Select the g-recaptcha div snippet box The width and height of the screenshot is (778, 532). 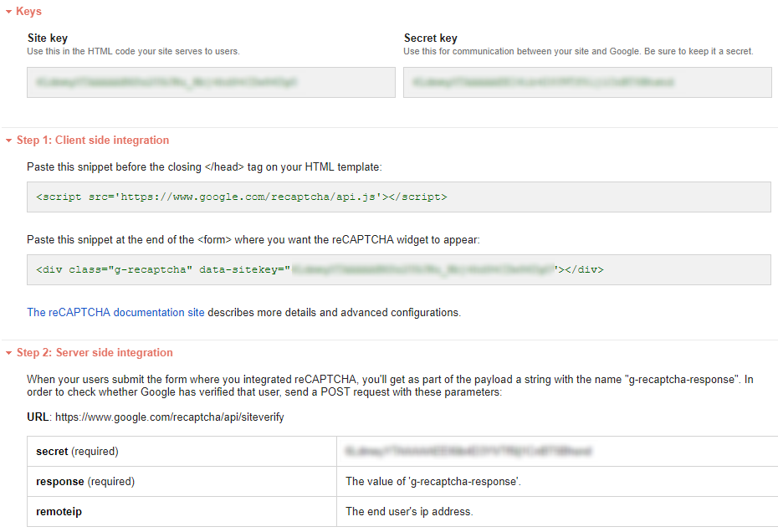tap(398, 270)
